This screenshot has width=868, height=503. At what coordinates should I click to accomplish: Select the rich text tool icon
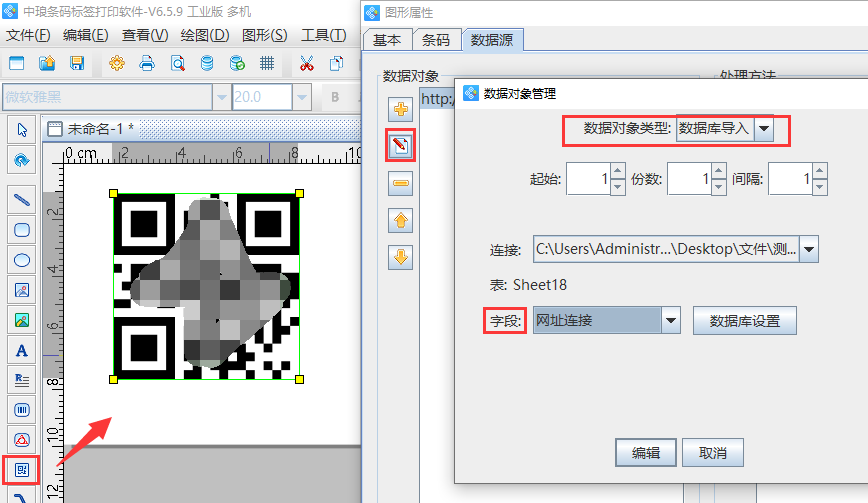(x=22, y=380)
